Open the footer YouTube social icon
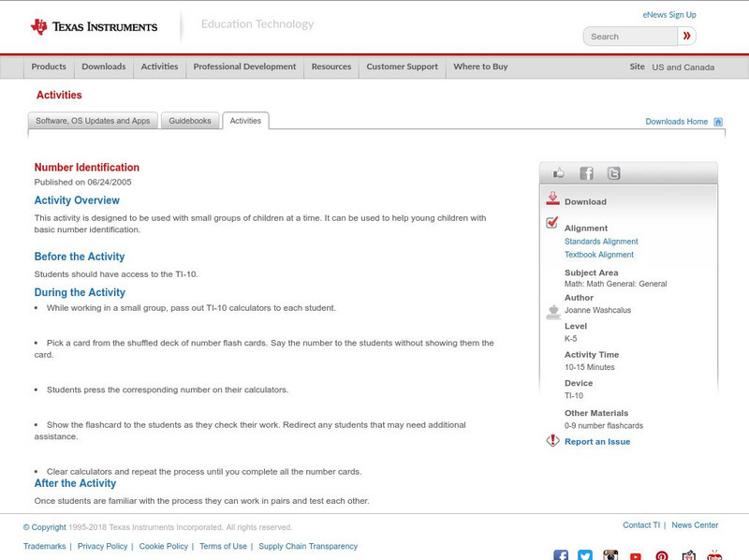 (636, 555)
